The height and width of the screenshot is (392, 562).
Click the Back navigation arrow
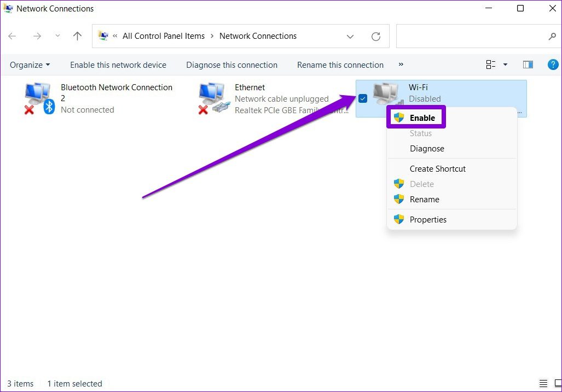(x=12, y=36)
